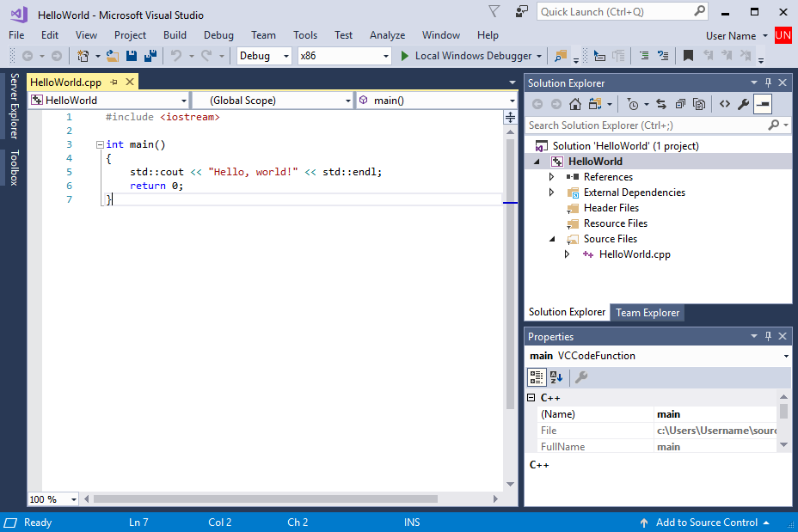Toggle Preview Selected Items in Solution Explorer
The image size is (798, 532).
763,103
